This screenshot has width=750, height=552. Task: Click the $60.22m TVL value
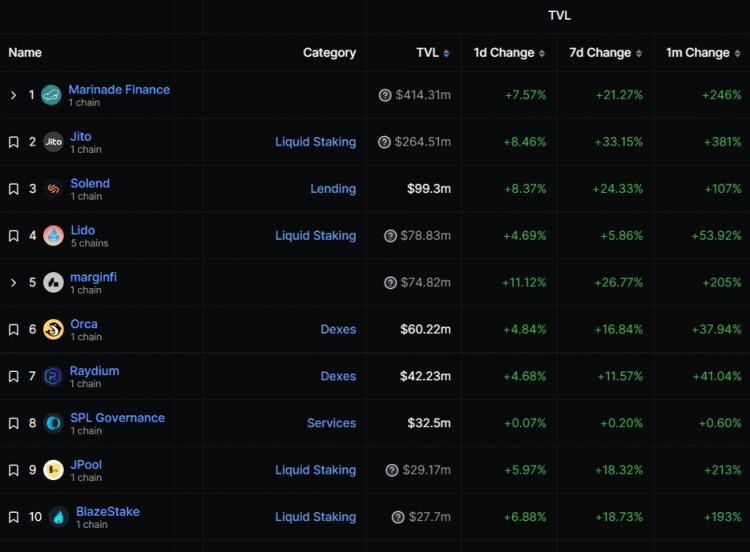pyautogui.click(x=425, y=330)
